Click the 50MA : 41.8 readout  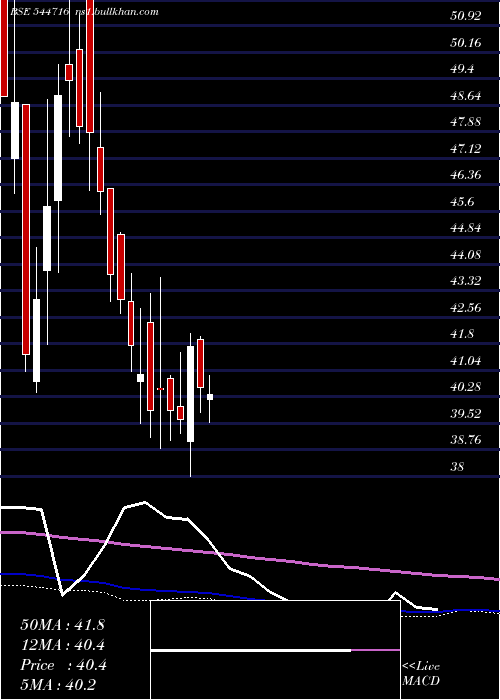62,625
